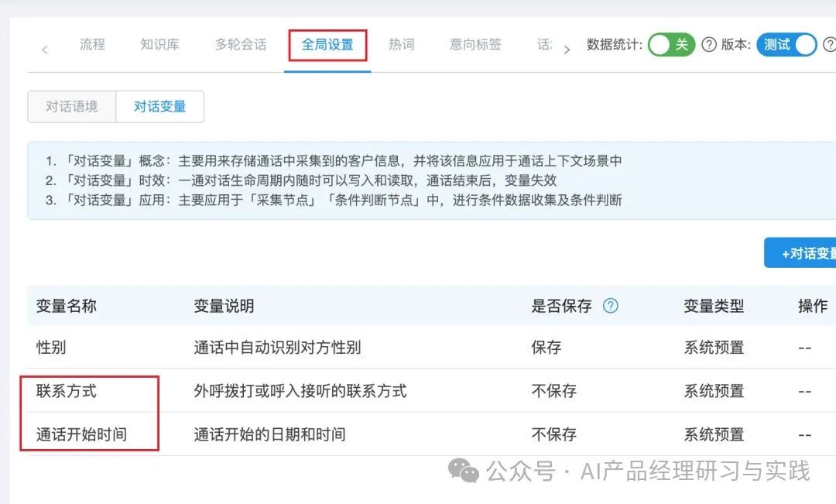Go to the 热词 tab
Viewport: 836px width, 504px height.
click(402, 44)
